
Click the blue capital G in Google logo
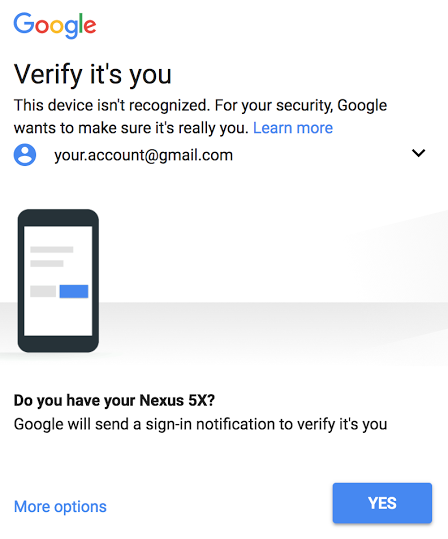coord(24,23)
